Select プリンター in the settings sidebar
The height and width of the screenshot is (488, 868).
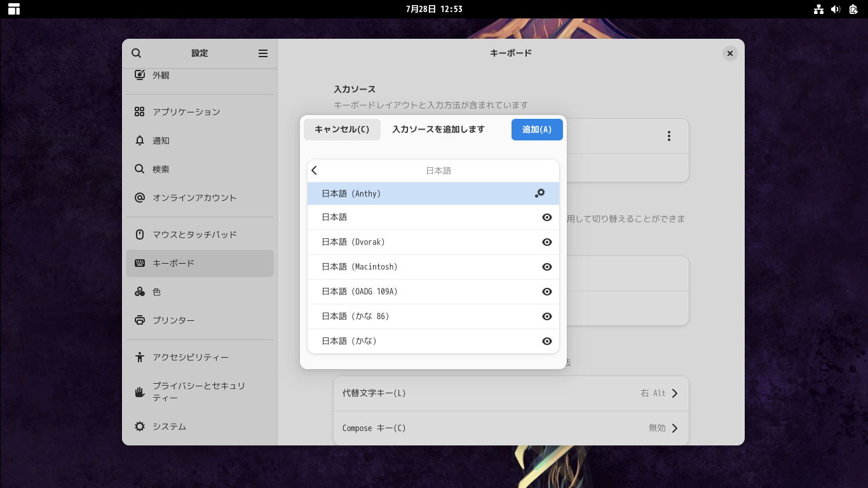tap(200, 320)
